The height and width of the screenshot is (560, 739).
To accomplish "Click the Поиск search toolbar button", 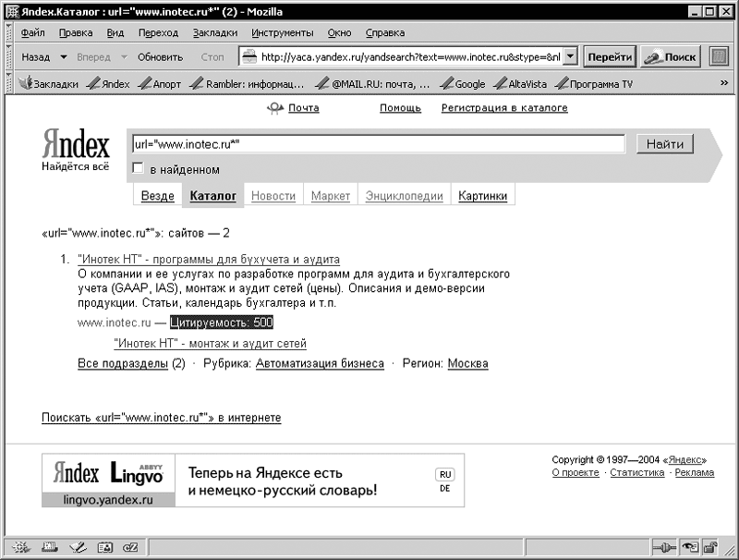I will coord(671,57).
